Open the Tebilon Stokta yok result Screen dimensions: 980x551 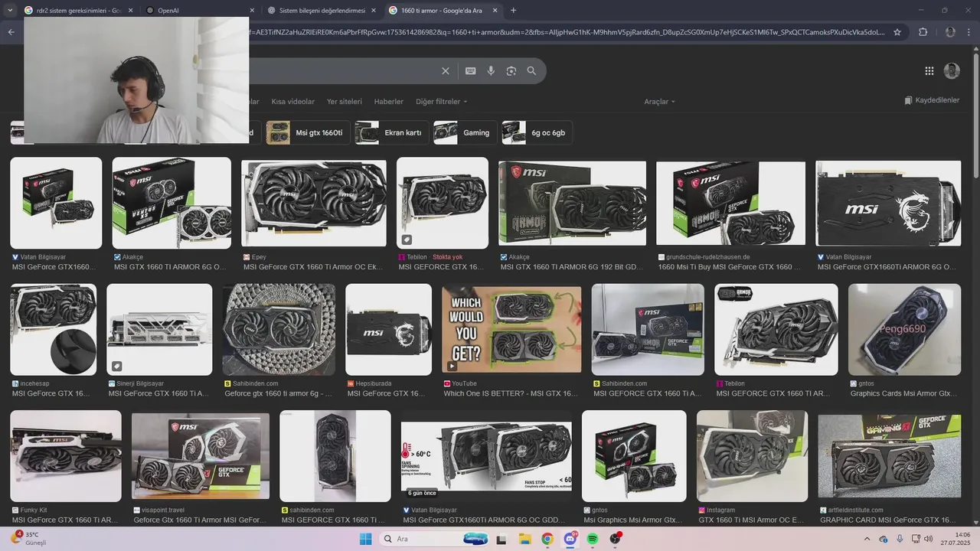point(442,262)
